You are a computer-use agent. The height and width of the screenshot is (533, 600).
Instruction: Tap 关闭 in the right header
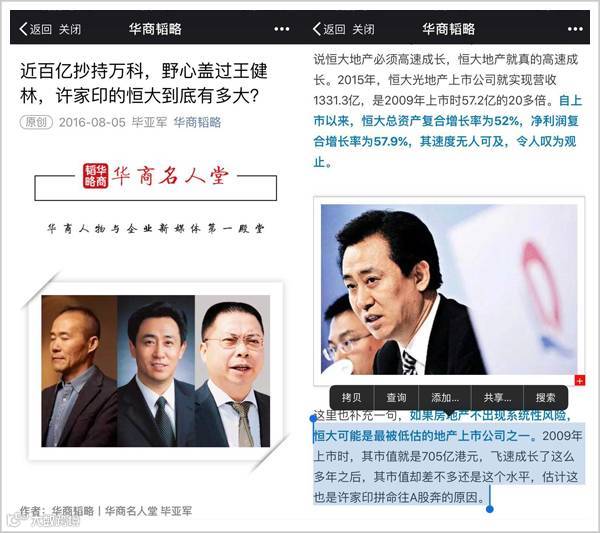click(363, 29)
